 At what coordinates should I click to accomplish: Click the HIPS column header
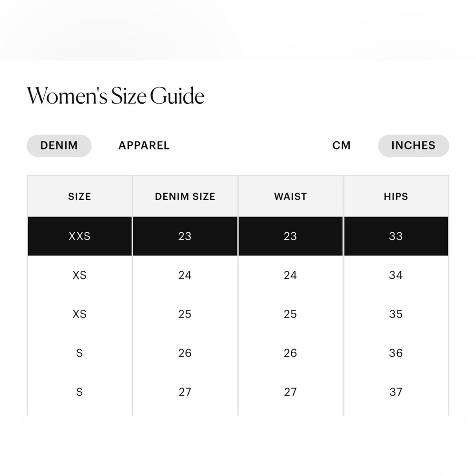pyautogui.click(x=396, y=197)
